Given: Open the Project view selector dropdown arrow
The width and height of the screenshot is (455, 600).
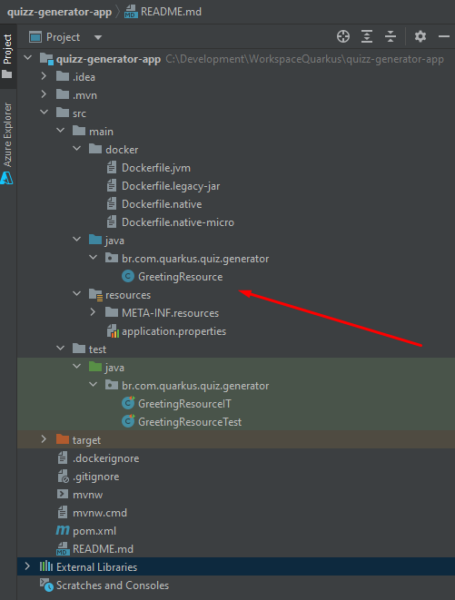Looking at the screenshot, I should [98, 38].
